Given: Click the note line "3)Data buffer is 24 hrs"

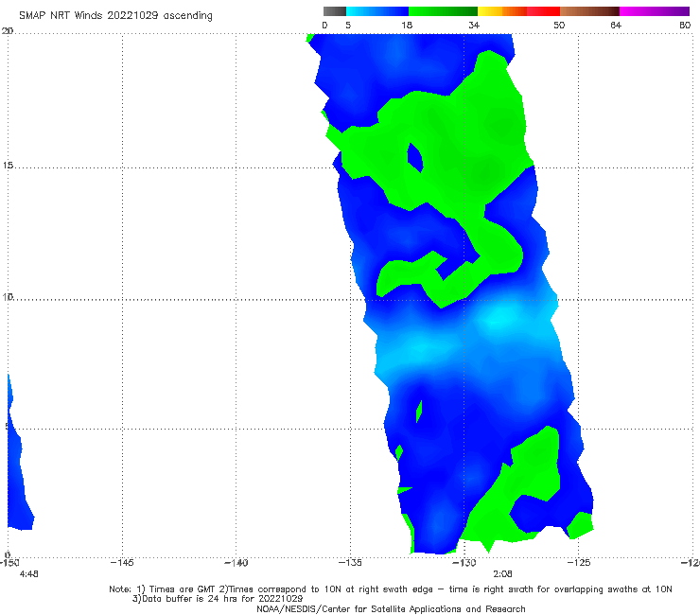Looking at the screenshot, I should click(x=218, y=599).
